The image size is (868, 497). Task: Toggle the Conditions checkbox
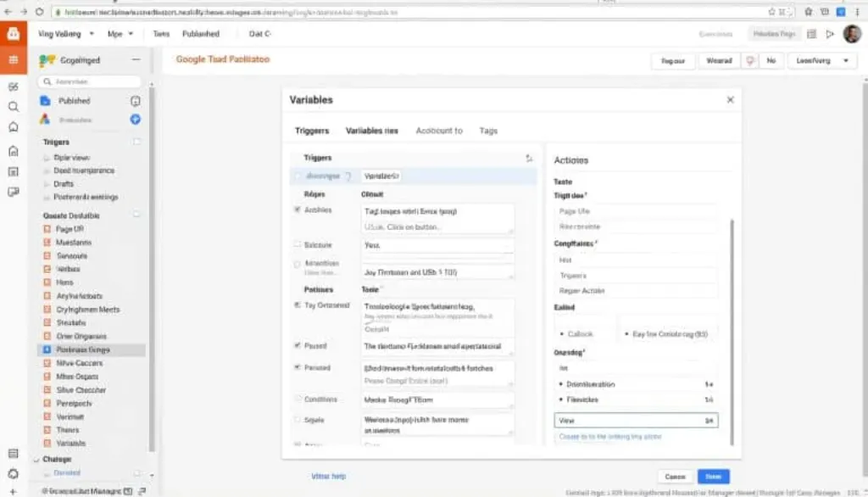[298, 399]
